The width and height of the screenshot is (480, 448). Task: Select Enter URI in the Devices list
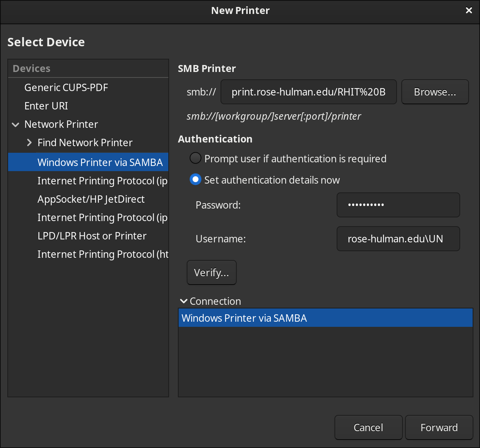[46, 106]
